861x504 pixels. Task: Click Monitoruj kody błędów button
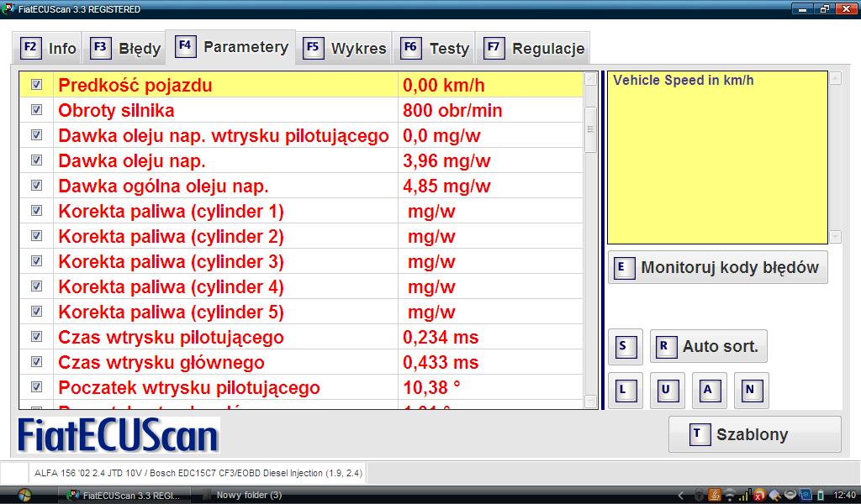click(717, 268)
